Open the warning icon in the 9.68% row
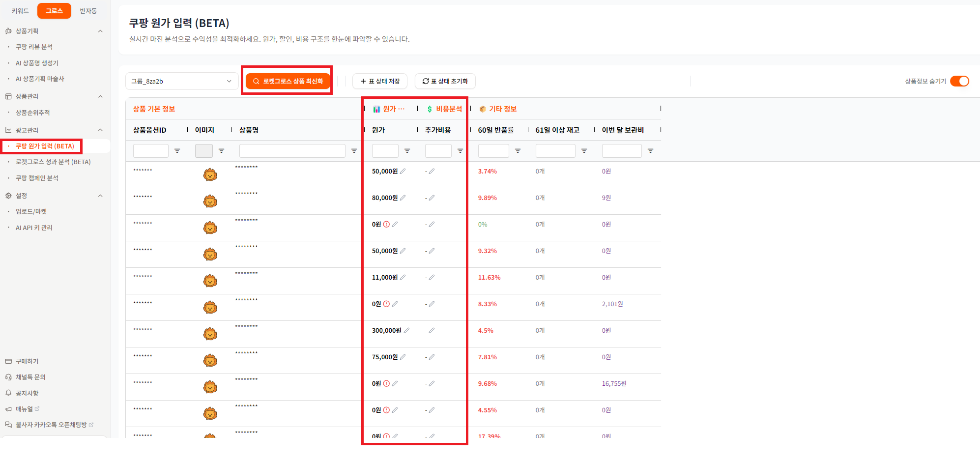The width and height of the screenshot is (980, 461). pyautogui.click(x=386, y=383)
